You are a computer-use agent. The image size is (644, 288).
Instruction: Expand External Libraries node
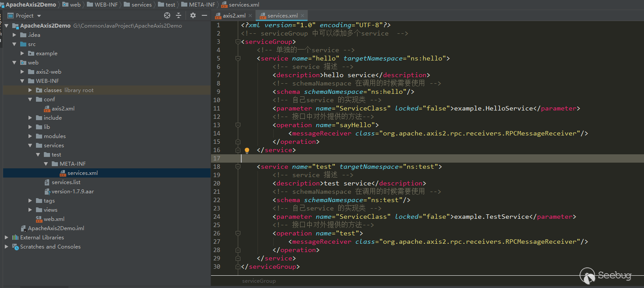tap(7, 238)
